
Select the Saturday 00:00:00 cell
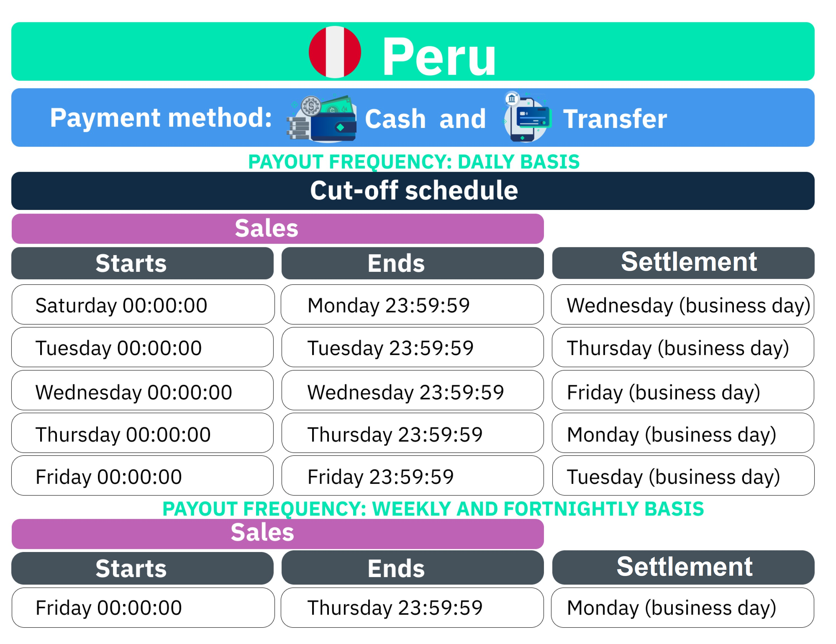pos(143,305)
